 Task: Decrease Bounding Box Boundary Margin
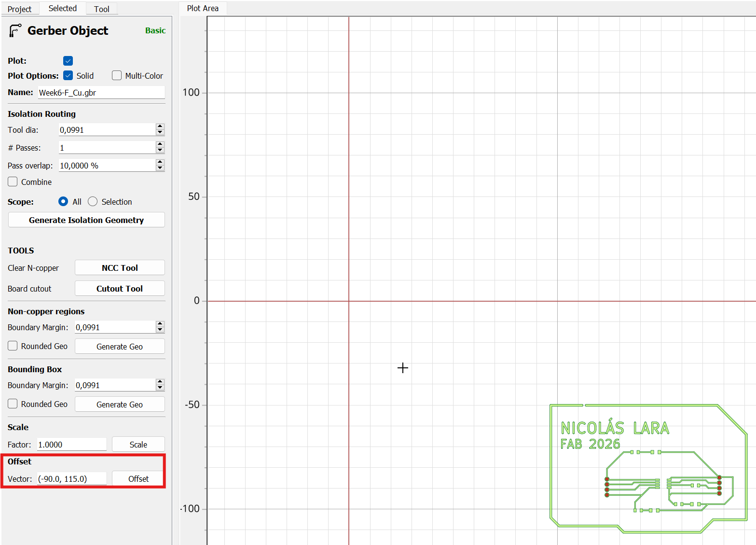pyautogui.click(x=160, y=388)
